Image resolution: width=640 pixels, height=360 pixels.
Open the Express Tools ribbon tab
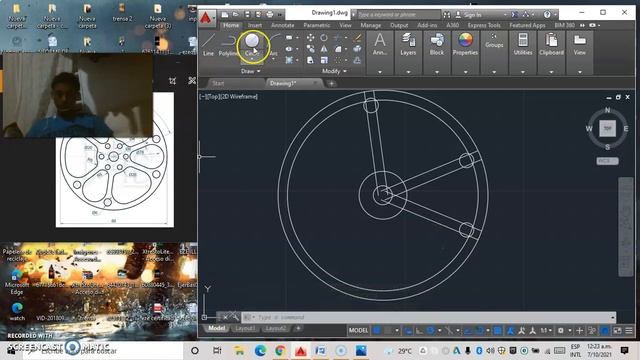[484, 25]
